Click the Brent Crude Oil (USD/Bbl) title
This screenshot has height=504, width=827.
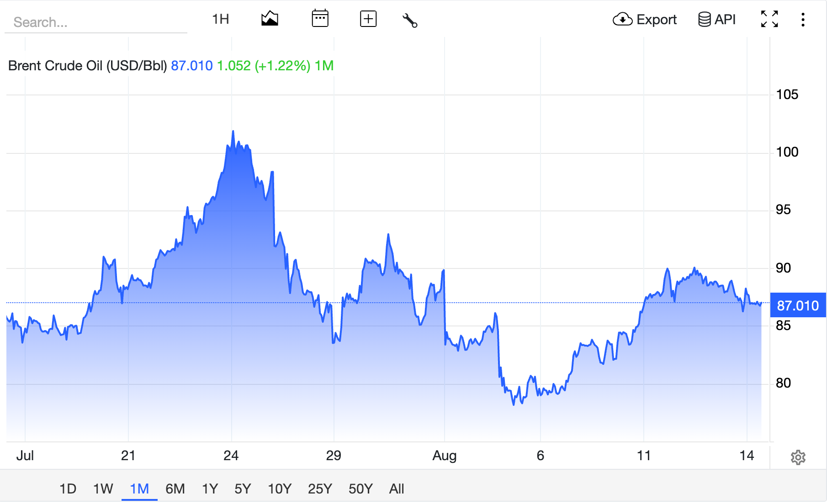pyautogui.click(x=88, y=66)
